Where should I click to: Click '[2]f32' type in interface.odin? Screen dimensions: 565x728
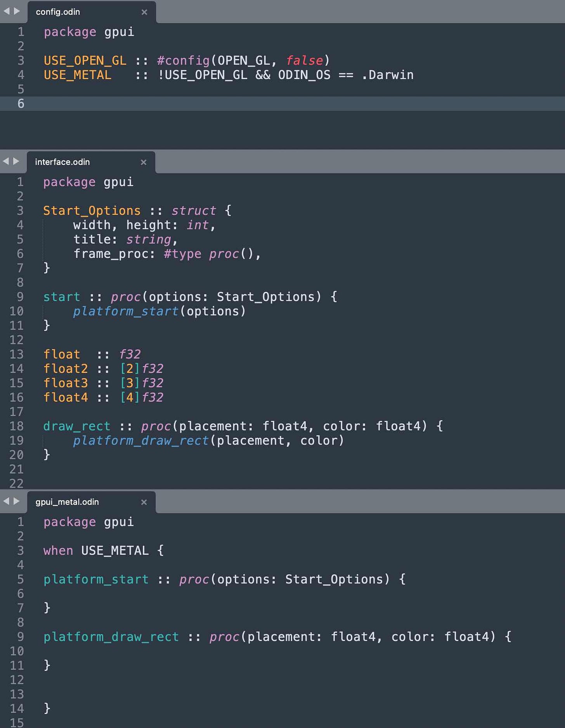pos(142,369)
